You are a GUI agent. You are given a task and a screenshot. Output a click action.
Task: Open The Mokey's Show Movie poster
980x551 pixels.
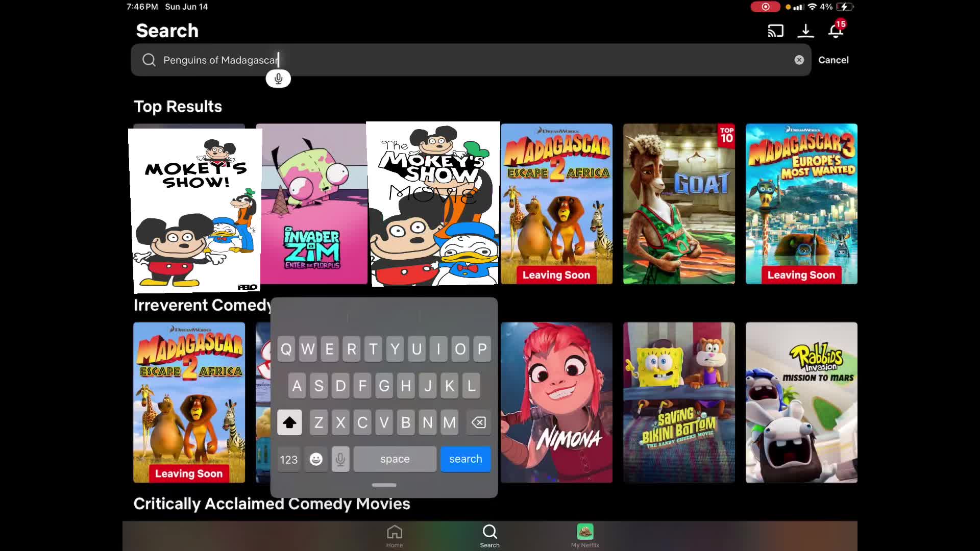click(433, 204)
